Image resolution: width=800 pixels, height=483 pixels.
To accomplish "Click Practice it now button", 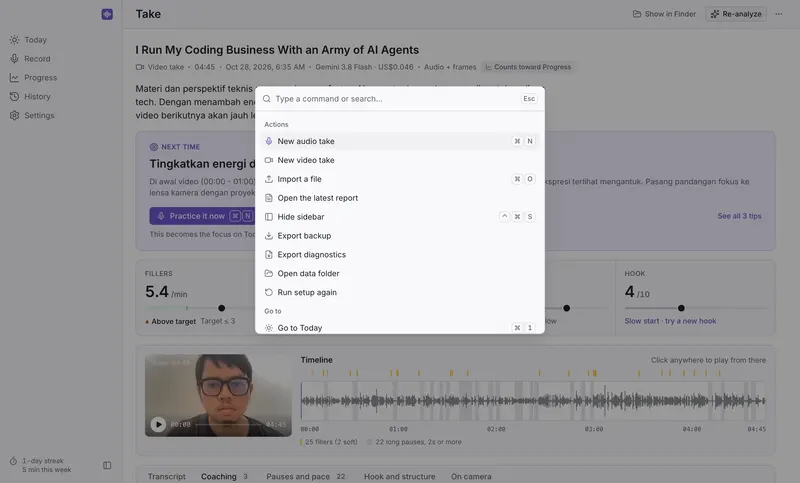I will tap(202, 216).
